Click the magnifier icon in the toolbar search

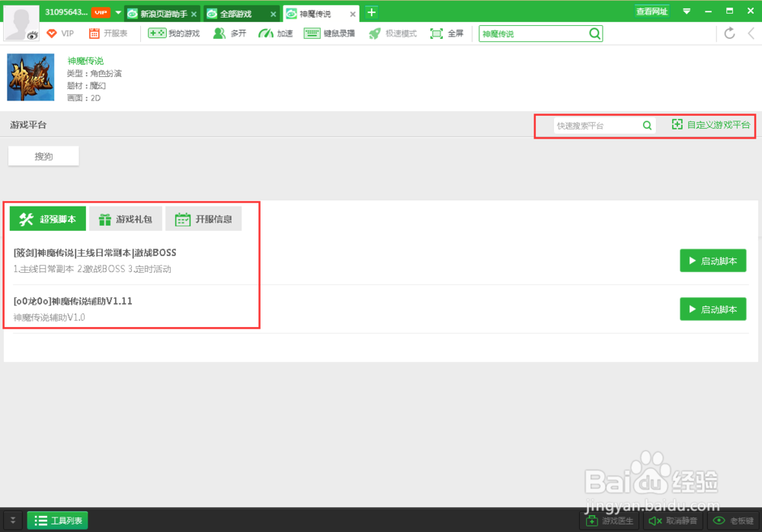[594, 34]
